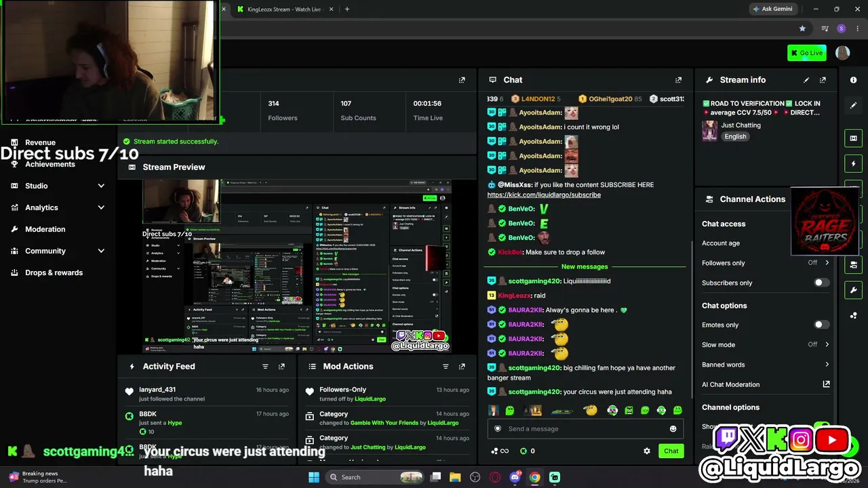Click the Ask Gemini button

click(772, 9)
